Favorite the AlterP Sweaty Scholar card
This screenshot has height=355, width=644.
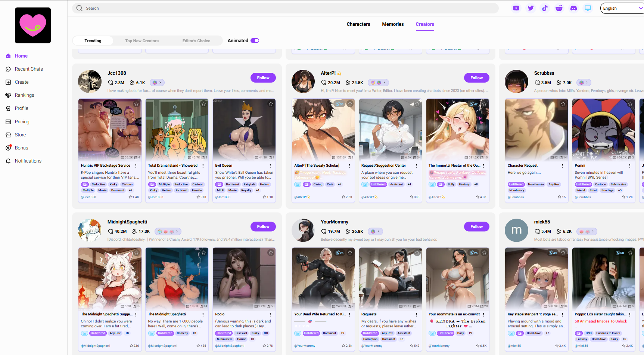point(350,104)
